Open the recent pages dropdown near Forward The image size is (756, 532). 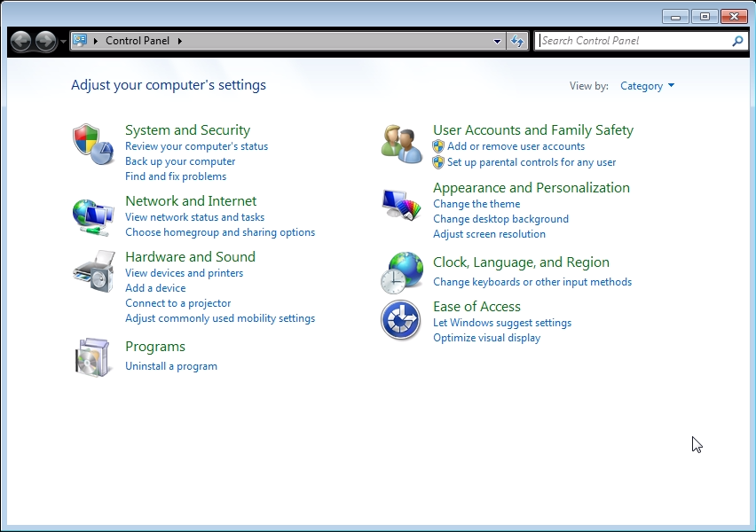click(63, 42)
